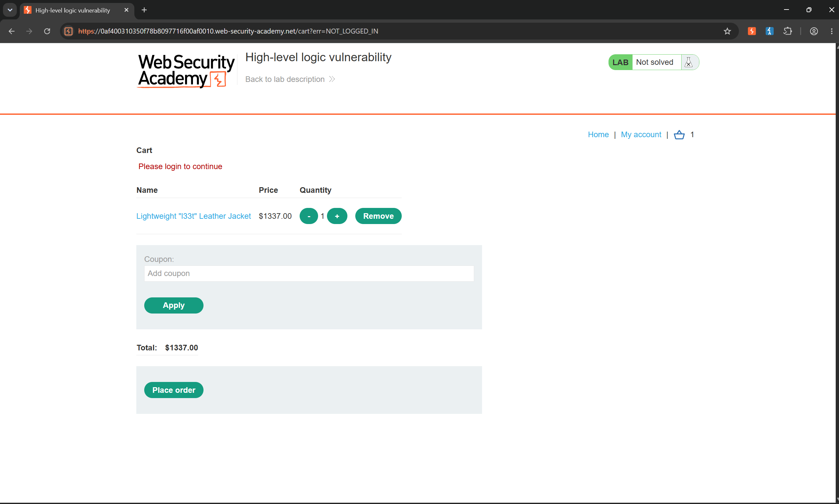Click the $1337.00 total amount
Viewport: 839px width, 504px height.
tap(181, 347)
